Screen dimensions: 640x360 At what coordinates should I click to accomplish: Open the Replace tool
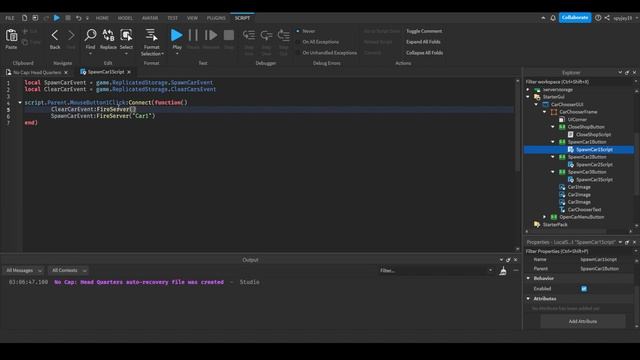pyautogui.click(x=108, y=36)
